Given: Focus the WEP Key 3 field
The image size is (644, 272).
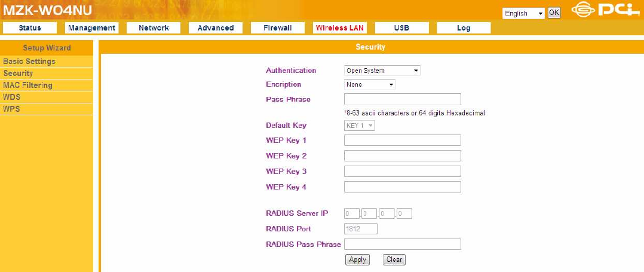Looking at the screenshot, I should pyautogui.click(x=403, y=172).
